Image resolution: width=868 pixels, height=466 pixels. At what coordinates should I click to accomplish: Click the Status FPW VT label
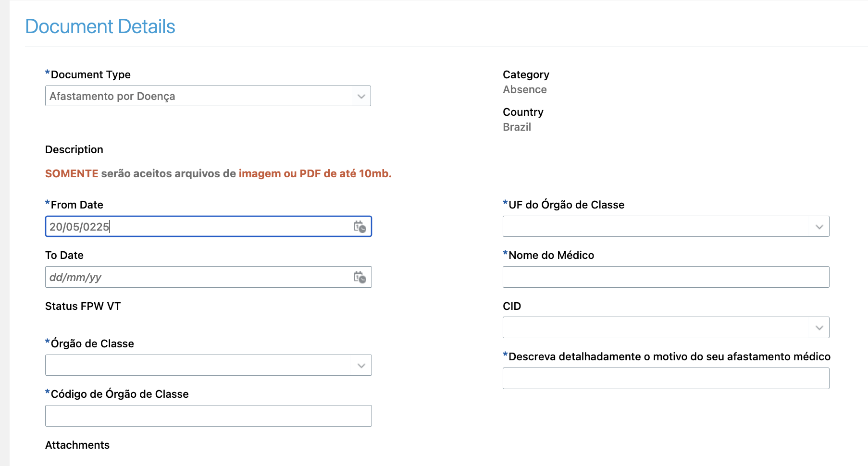(x=83, y=306)
